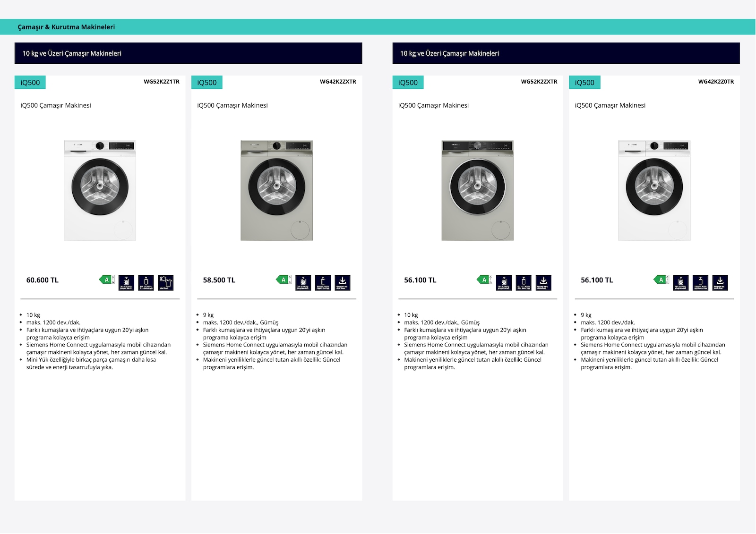
Task: Click the program download icon on WG42K2ZXTR
Action: point(343,283)
